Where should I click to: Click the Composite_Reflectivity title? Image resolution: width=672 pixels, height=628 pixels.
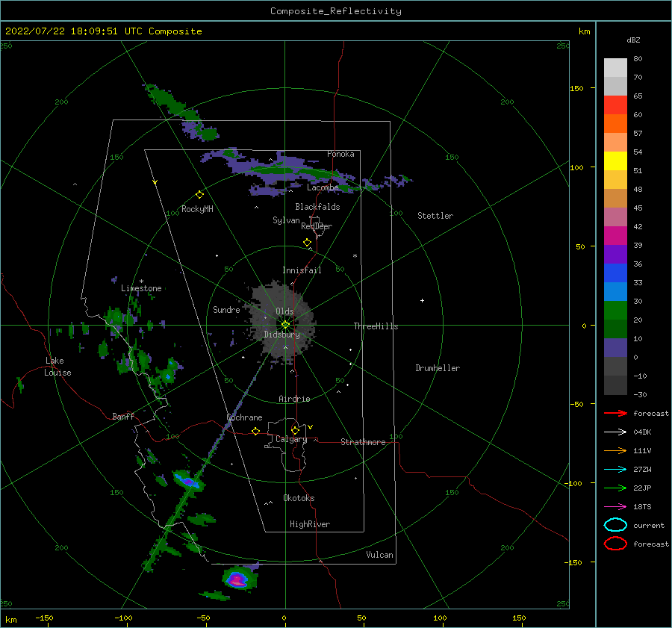point(336,11)
